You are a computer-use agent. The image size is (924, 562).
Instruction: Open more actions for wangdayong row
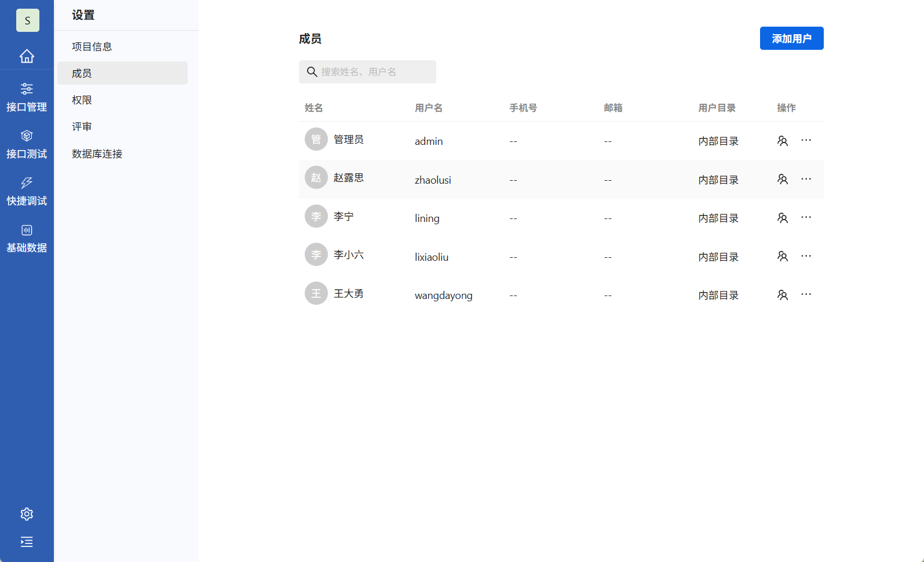[806, 294]
